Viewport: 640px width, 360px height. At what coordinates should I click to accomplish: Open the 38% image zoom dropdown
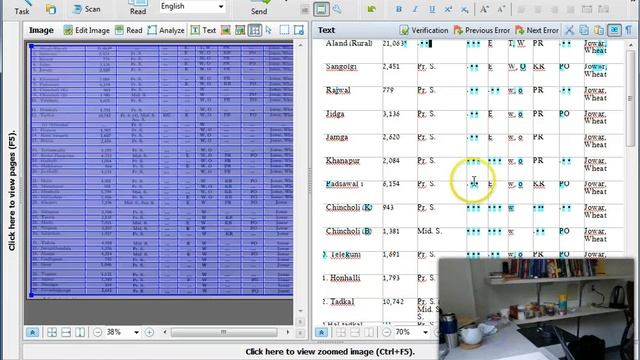pyautogui.click(x=136, y=332)
